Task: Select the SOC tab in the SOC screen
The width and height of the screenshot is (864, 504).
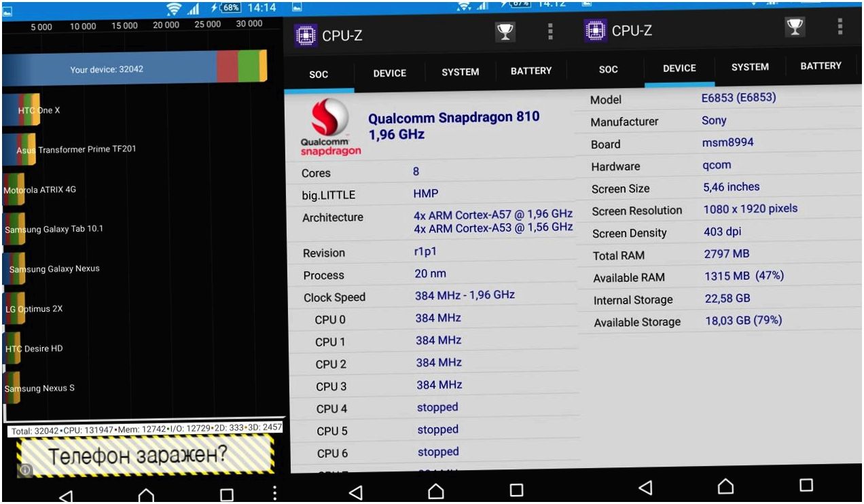Action: (x=319, y=74)
